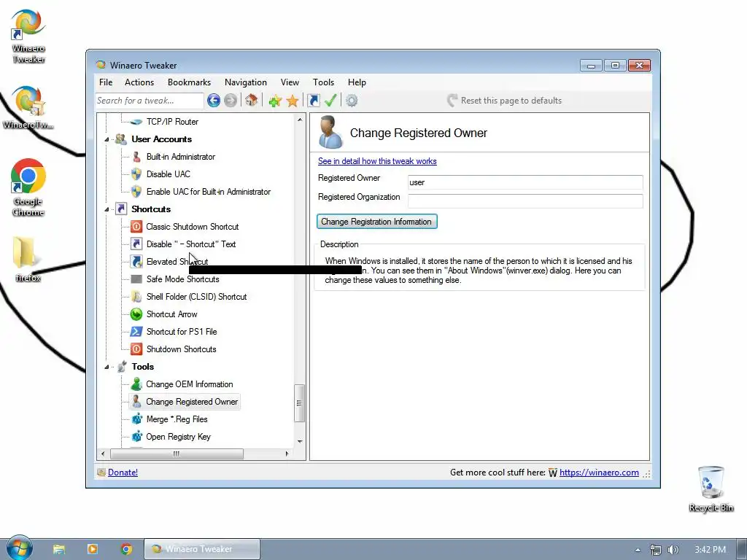Open the View menu
The image size is (747, 560).
[x=290, y=82]
